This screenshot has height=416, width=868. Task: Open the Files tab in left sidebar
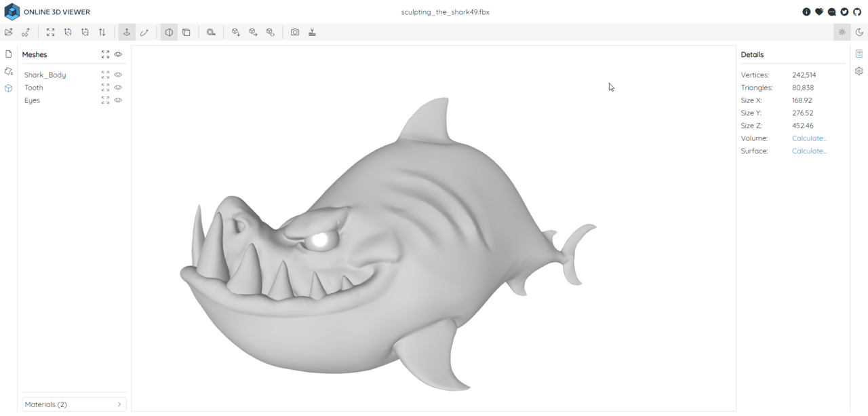[9, 54]
